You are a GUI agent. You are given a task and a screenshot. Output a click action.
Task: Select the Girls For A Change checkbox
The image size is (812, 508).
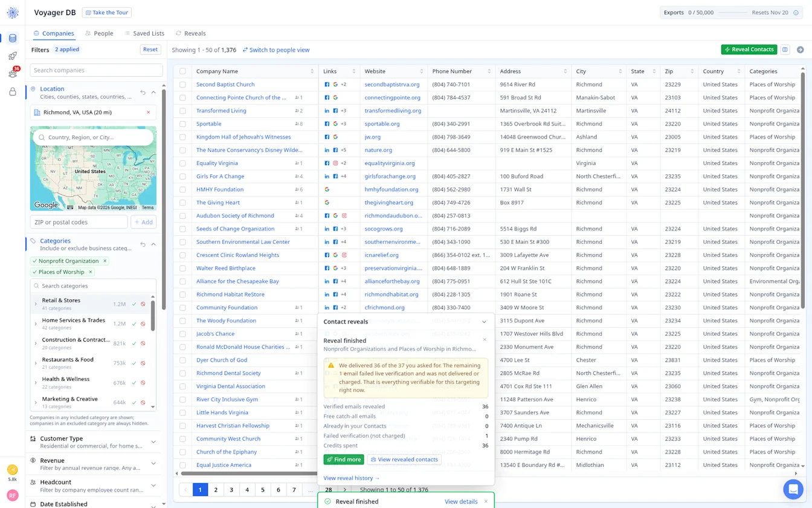[x=182, y=177]
